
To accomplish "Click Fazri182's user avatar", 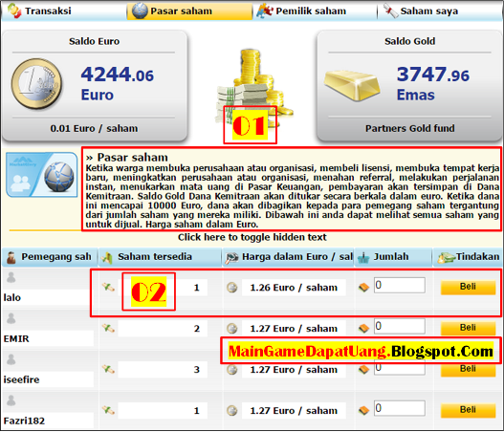I will 11,400.
